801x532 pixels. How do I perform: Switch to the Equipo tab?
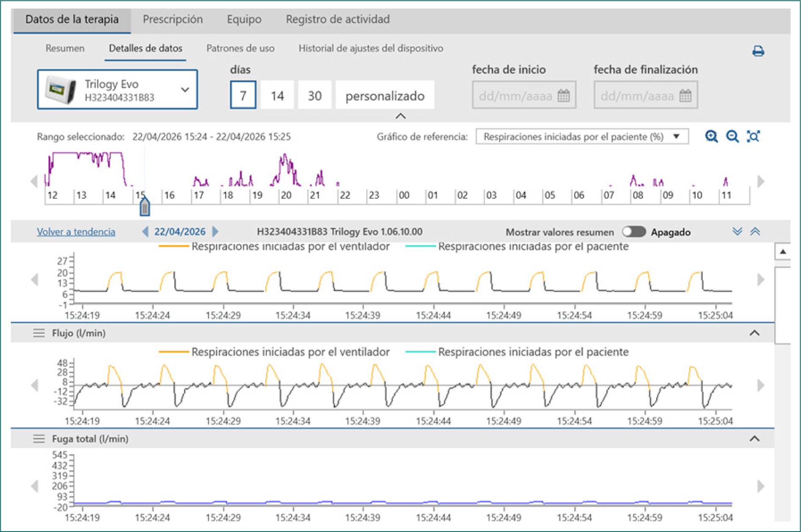pyautogui.click(x=244, y=19)
